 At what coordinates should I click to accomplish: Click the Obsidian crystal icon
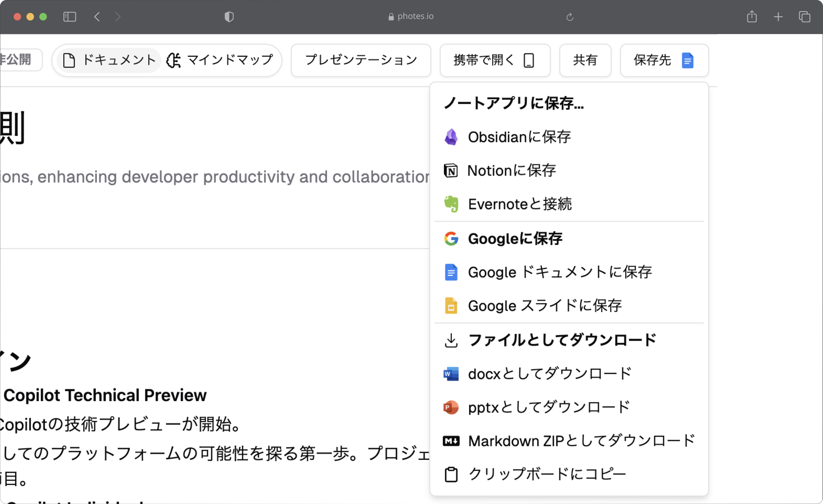(451, 137)
